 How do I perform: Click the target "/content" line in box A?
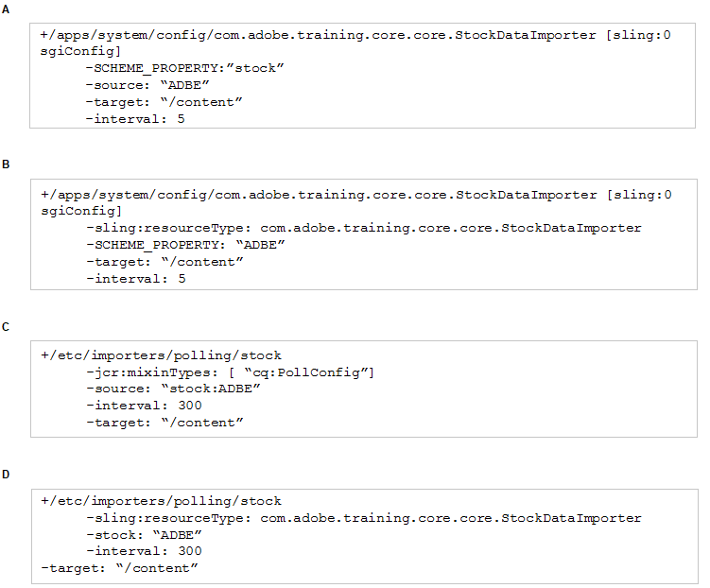pyautogui.click(x=164, y=102)
